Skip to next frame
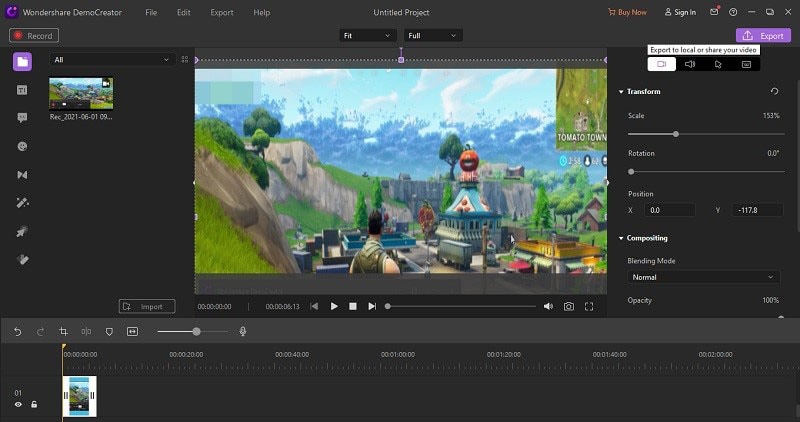Viewport: 800px width, 422px height. [372, 307]
